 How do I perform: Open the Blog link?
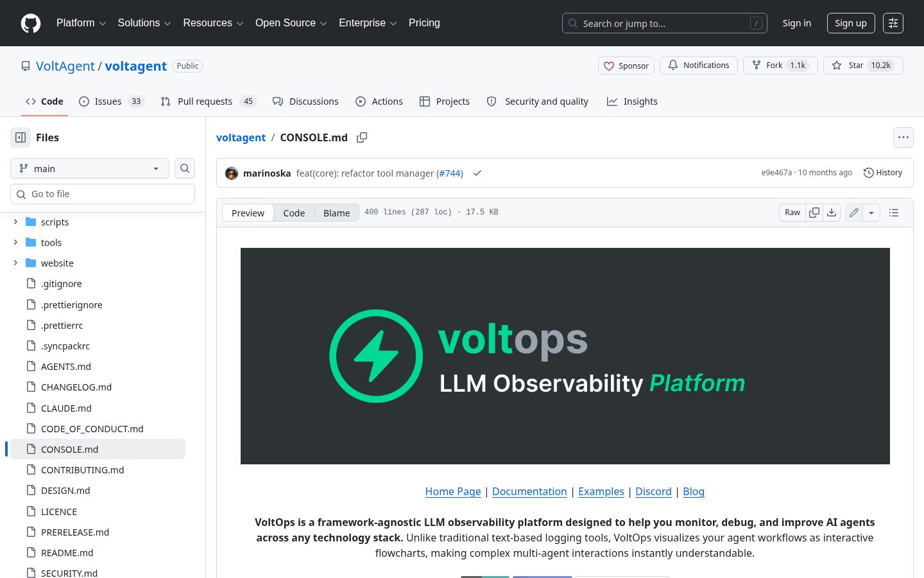694,491
